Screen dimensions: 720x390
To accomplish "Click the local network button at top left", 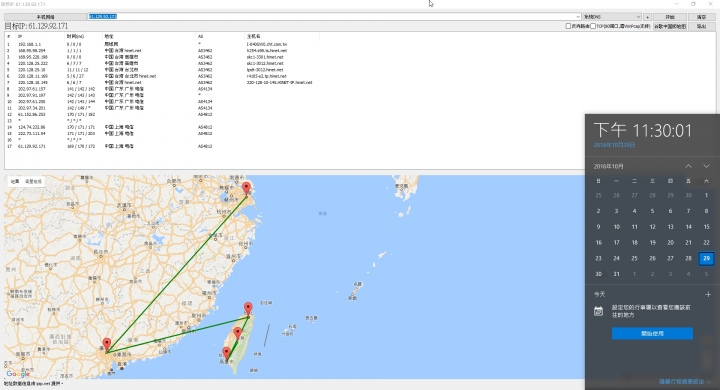I will pos(45,17).
